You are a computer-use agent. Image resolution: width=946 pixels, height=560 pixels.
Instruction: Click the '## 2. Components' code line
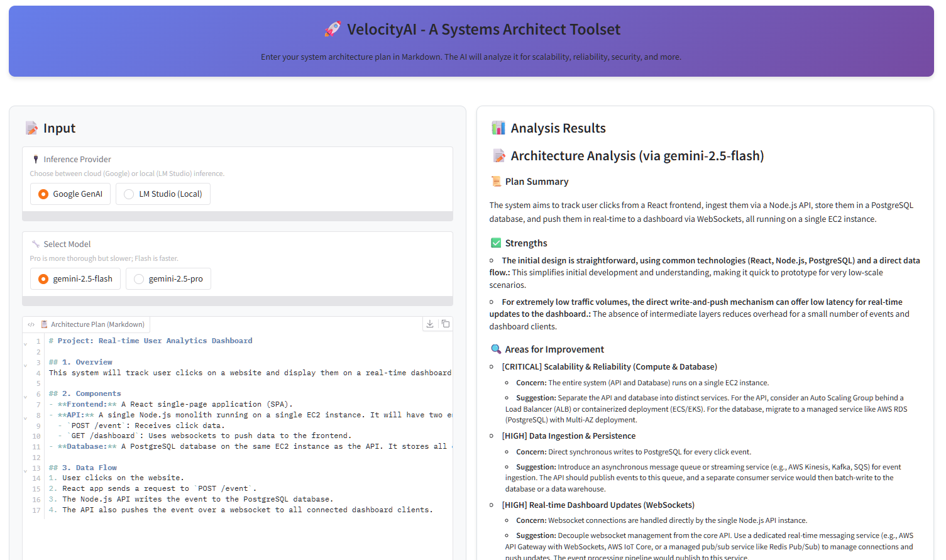click(x=85, y=393)
